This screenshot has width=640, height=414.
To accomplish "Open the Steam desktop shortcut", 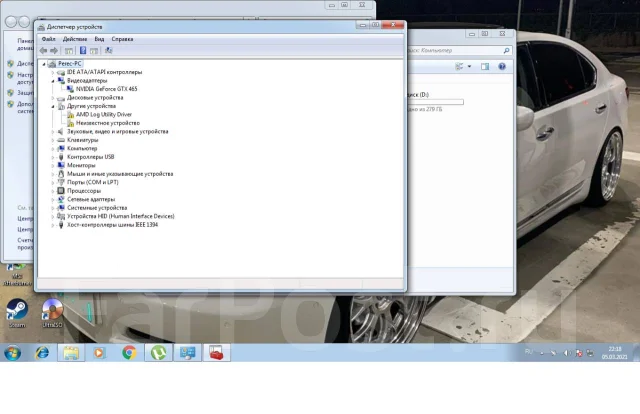I will coord(17,314).
